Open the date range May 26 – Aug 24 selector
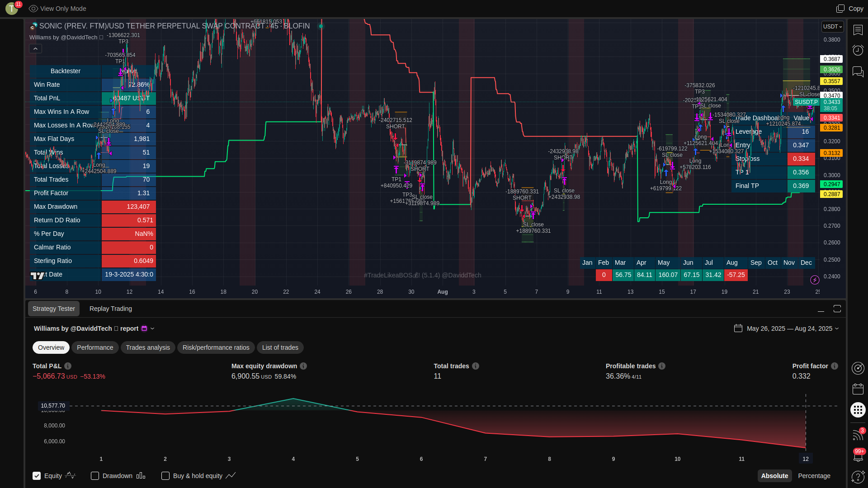 point(786,328)
